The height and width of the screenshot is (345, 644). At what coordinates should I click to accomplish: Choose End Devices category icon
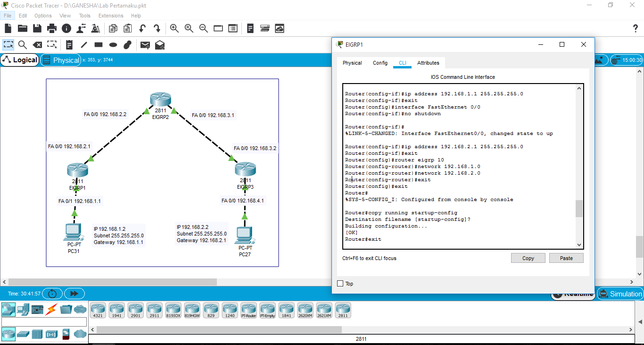pos(23,310)
